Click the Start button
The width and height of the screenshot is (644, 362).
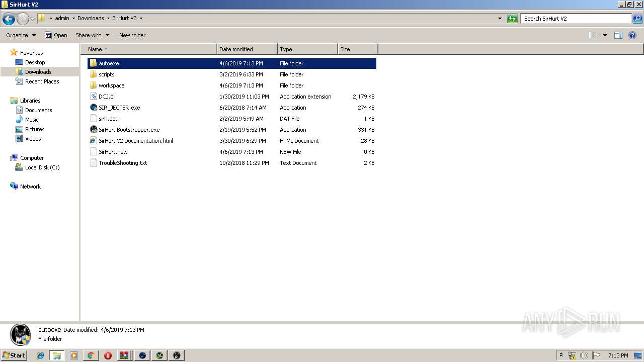(x=14, y=355)
